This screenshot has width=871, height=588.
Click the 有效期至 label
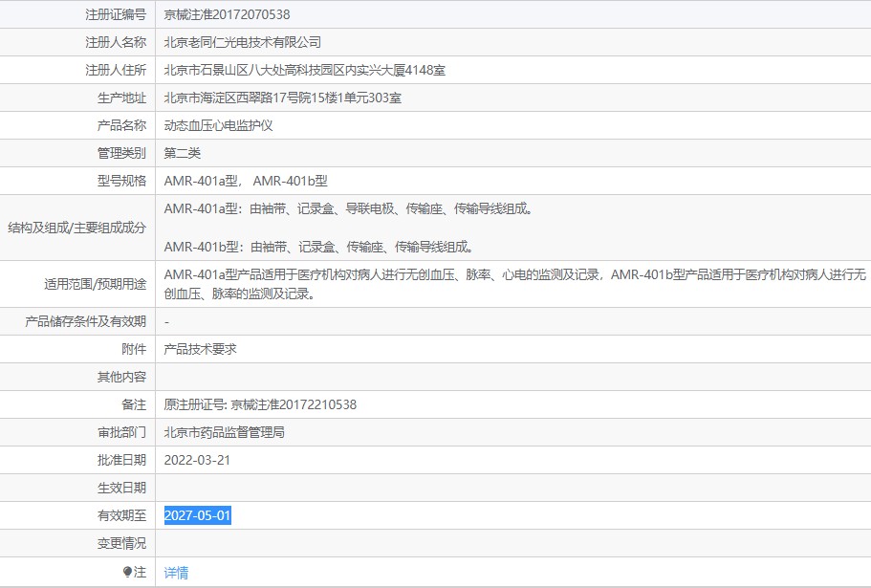click(x=121, y=516)
